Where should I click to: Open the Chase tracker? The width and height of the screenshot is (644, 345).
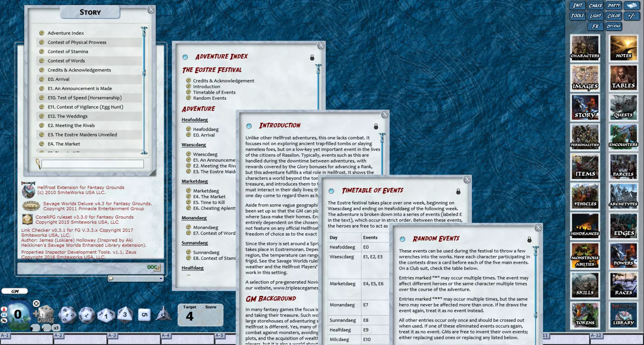[x=595, y=6]
